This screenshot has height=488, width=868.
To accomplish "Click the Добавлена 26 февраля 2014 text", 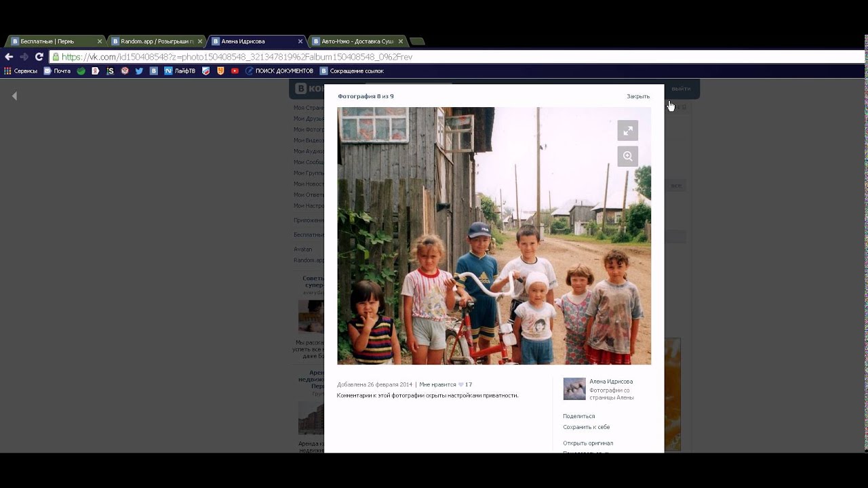I will click(374, 384).
